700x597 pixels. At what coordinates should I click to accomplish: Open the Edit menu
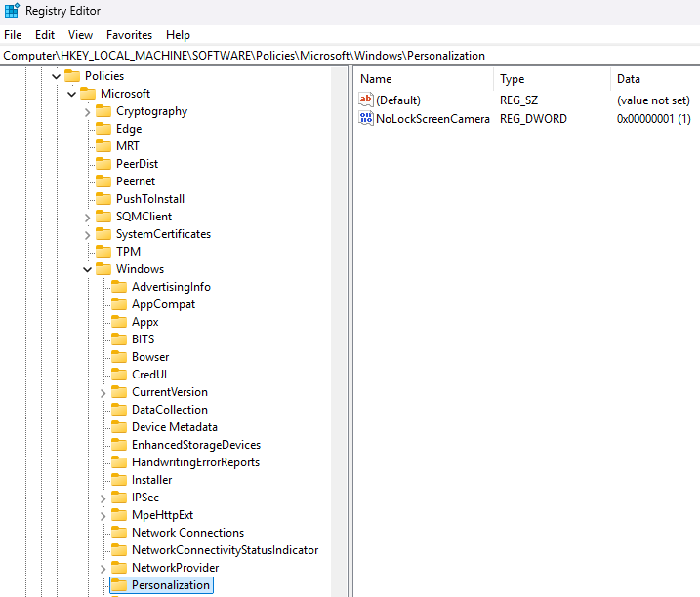click(x=45, y=35)
